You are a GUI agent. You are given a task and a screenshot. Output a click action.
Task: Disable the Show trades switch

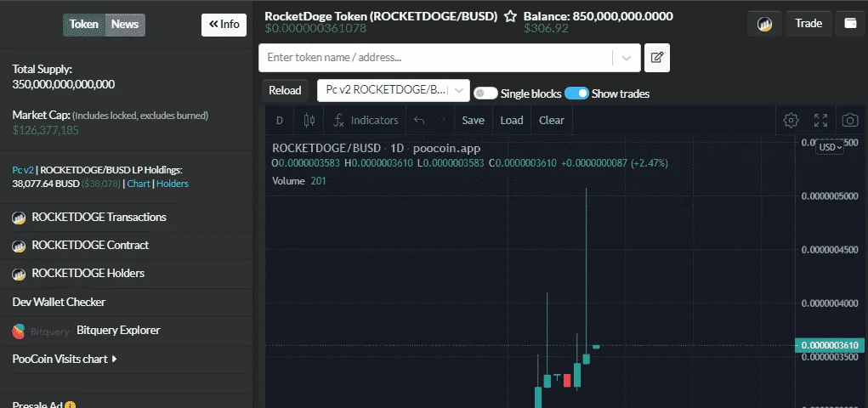click(x=576, y=93)
